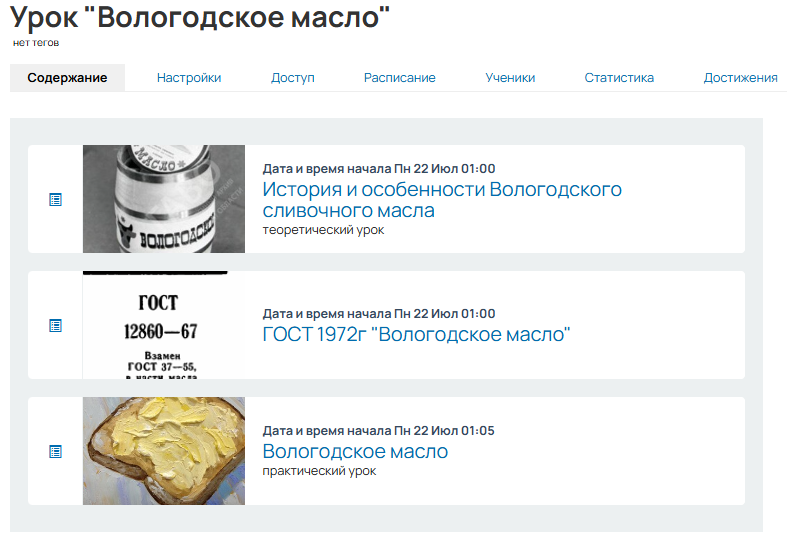Open the practical lesson Вологодское масло link
787x543 pixels.
point(355,451)
